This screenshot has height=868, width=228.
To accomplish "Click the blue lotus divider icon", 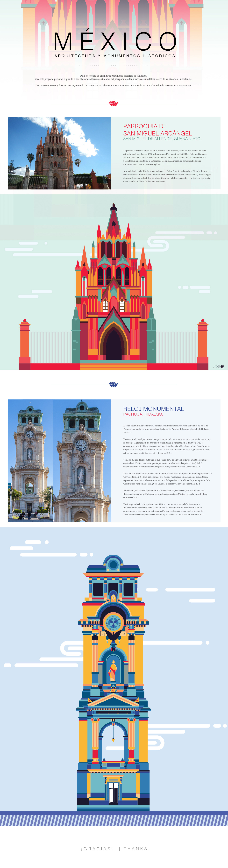I will point(114,384).
